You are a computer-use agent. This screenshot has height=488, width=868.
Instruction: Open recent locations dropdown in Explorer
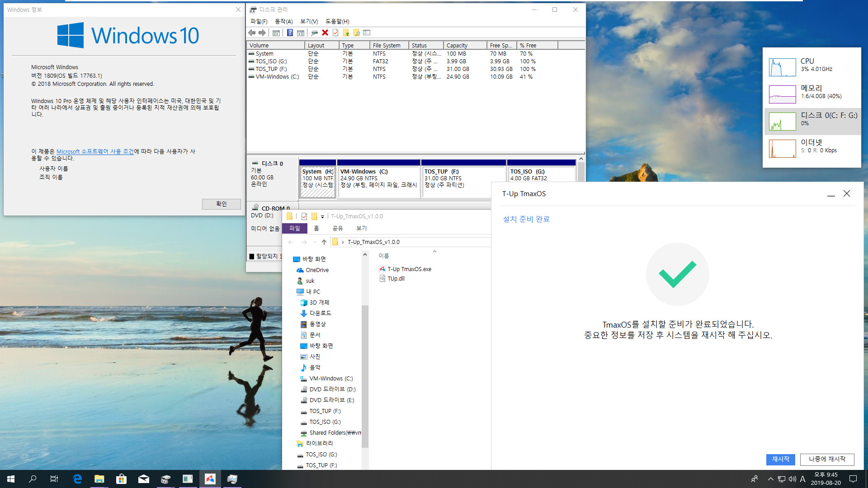(315, 242)
